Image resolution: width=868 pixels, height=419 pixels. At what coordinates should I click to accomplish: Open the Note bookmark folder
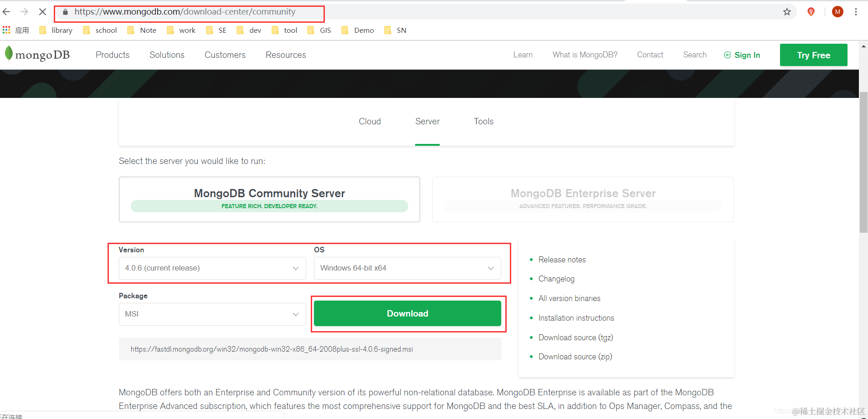142,30
